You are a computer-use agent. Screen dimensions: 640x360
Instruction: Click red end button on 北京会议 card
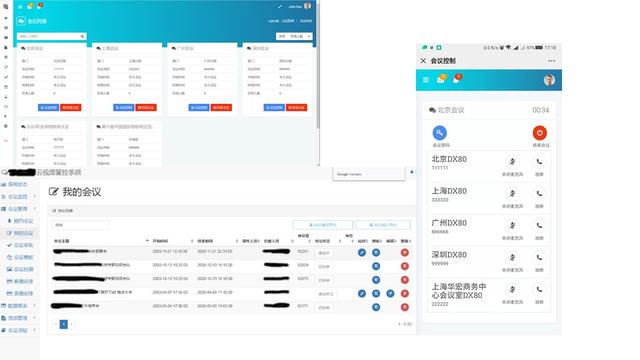click(71, 107)
